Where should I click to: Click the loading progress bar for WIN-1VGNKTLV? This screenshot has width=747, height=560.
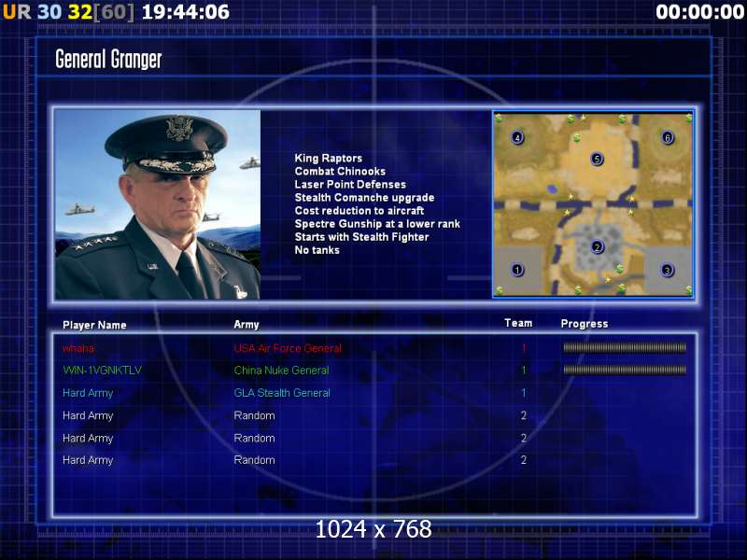pos(625,370)
